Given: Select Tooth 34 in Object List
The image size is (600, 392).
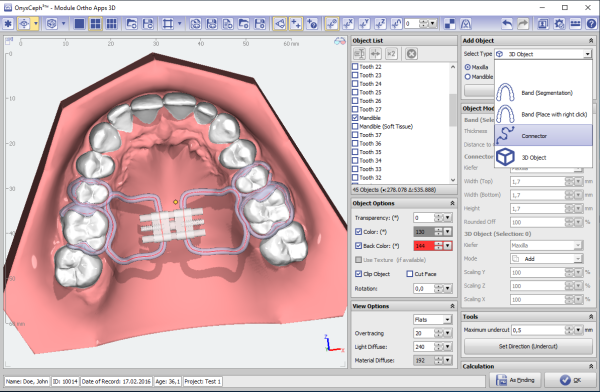Looking at the screenshot, I should click(x=370, y=160).
